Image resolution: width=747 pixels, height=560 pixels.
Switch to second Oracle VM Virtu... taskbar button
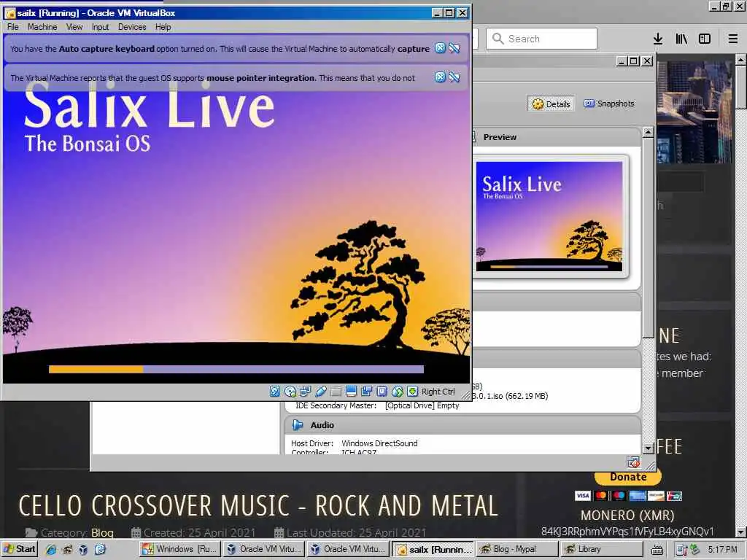click(x=348, y=549)
